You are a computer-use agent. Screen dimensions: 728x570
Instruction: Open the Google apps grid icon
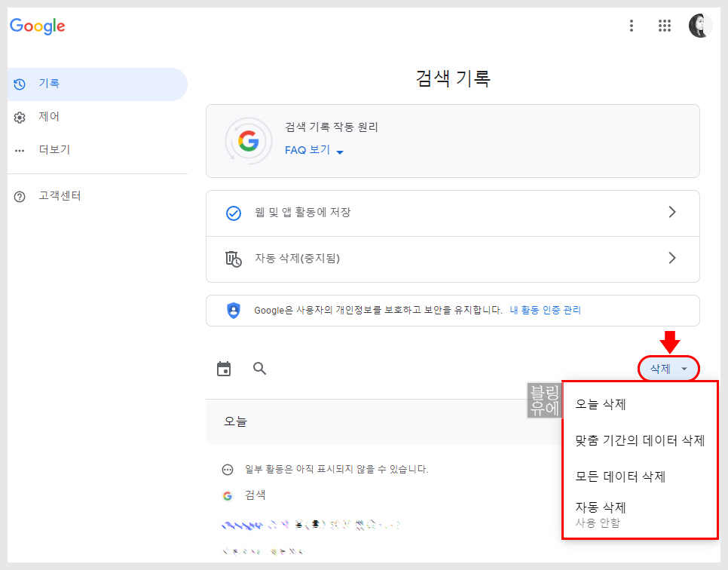click(664, 25)
